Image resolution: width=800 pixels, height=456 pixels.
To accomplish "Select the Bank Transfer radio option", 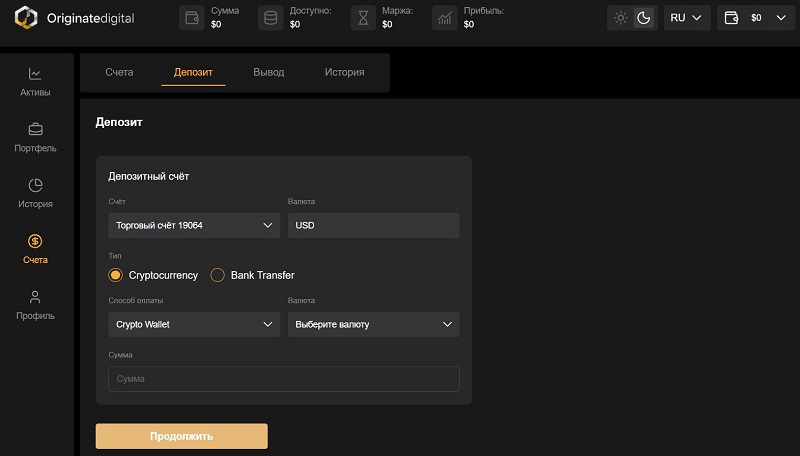I will [x=217, y=275].
